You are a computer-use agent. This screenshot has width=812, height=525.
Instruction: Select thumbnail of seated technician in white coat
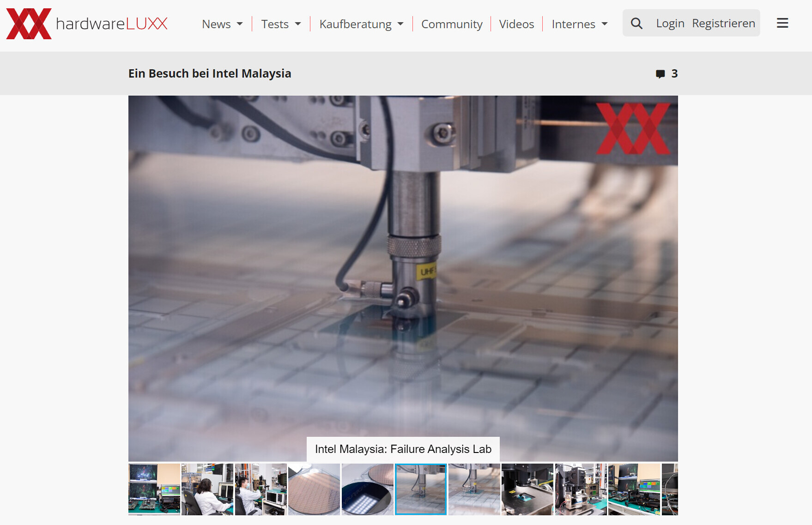click(207, 489)
